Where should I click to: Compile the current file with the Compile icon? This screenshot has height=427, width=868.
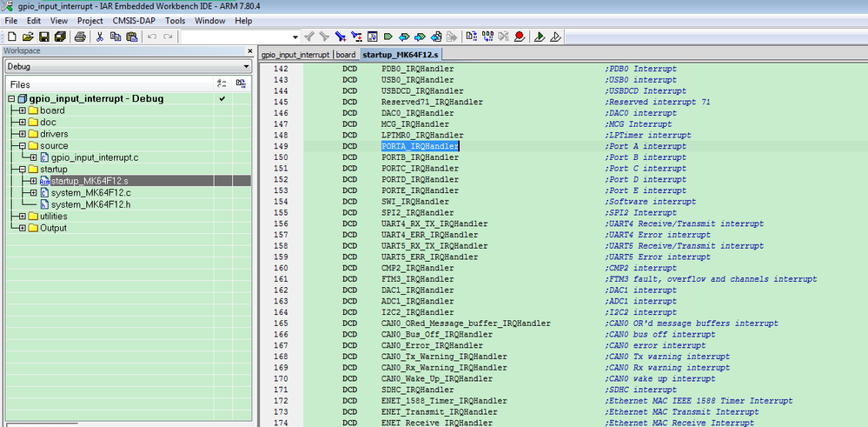click(471, 37)
